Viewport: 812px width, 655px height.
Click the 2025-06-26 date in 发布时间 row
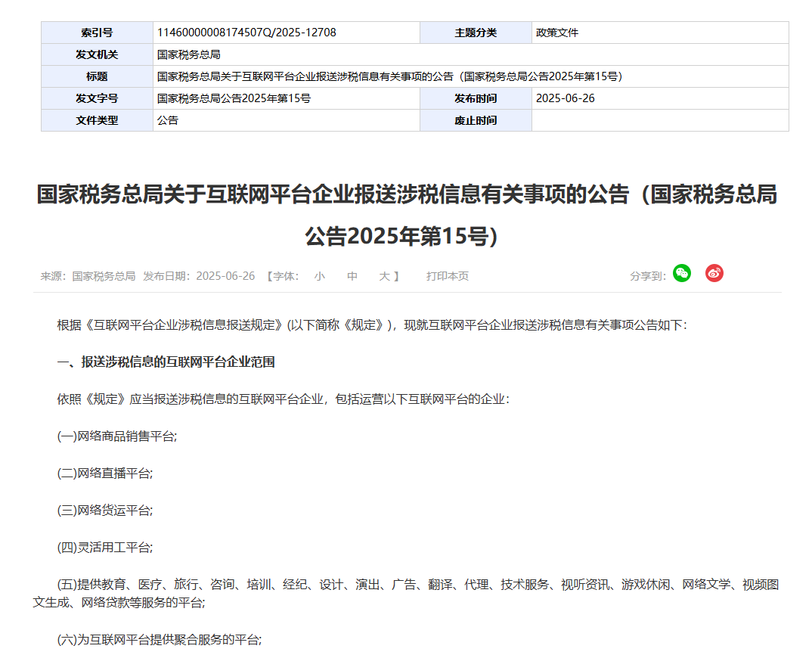coord(565,98)
